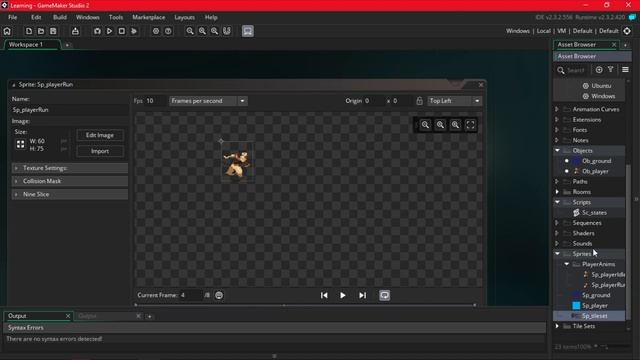Toggle frames panel visibility button
Viewport: 640px width, 360px height.
pos(384,295)
